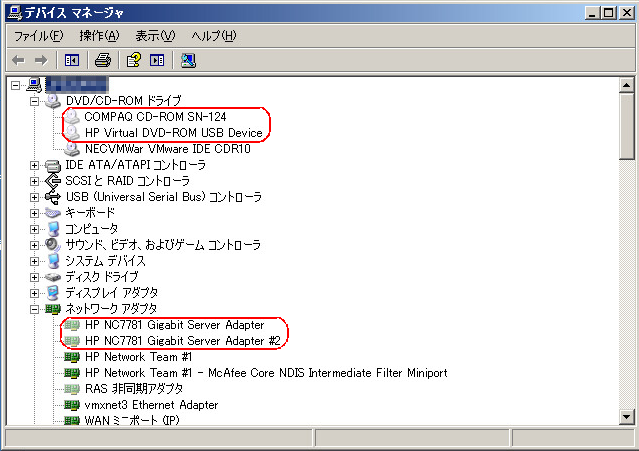Select McAfee Core NDIS Intermediate Filter Miniport
Screen dimensions: 639x451
point(328,373)
